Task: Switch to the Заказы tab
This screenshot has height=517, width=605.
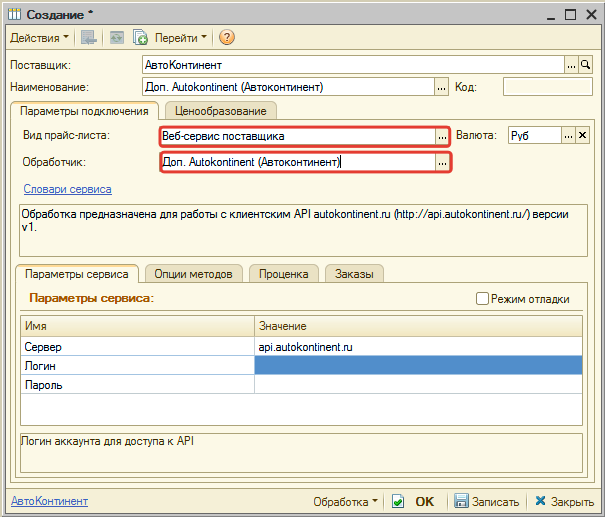Action: pos(354,274)
